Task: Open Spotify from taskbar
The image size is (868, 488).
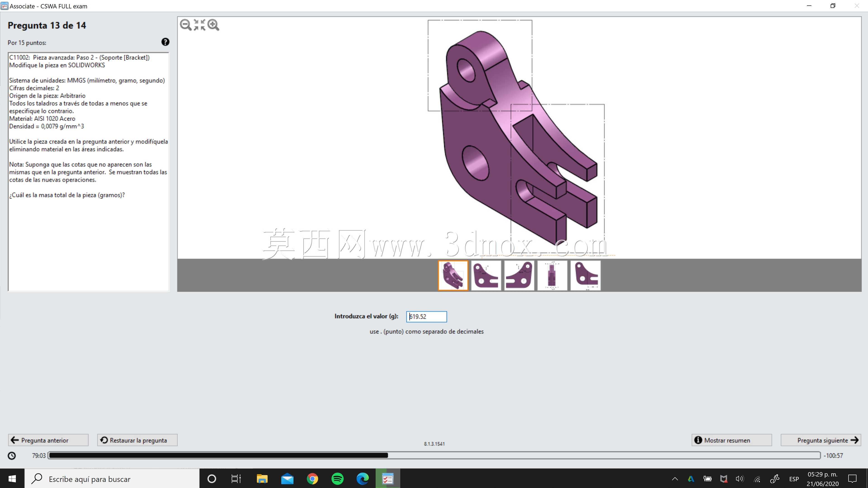Action: [337, 478]
